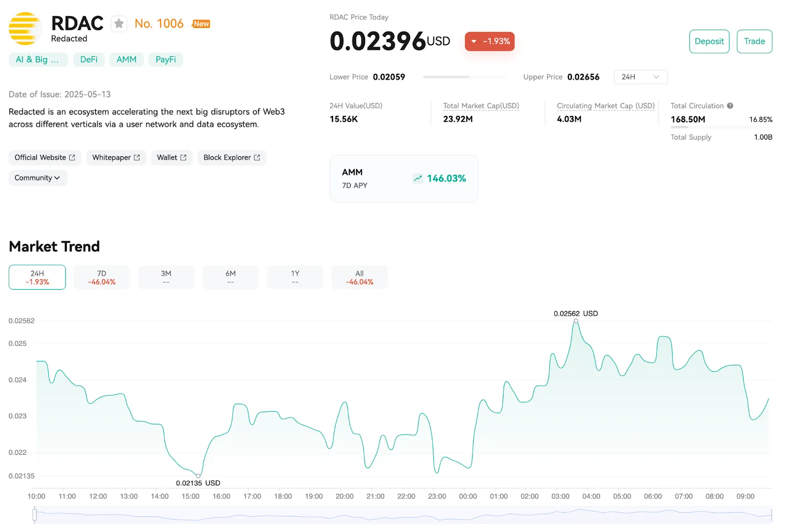Click the DeFi category tag
The width and height of the screenshot is (786, 532).
(x=89, y=59)
